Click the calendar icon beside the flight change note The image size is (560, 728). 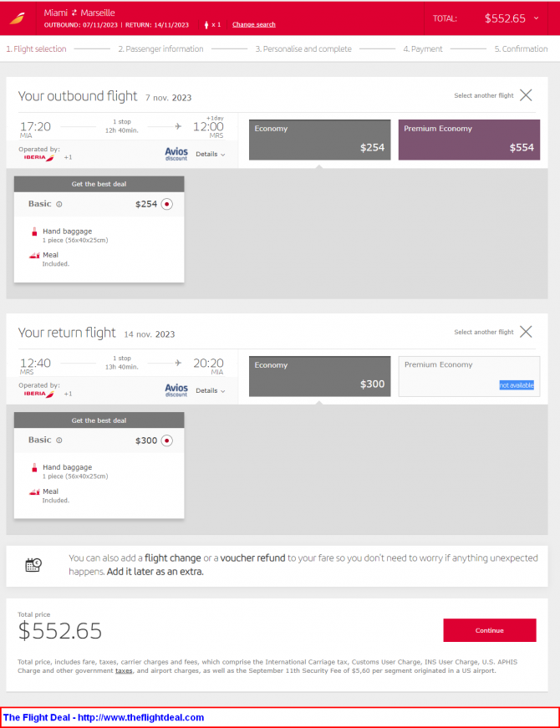pos(33,564)
